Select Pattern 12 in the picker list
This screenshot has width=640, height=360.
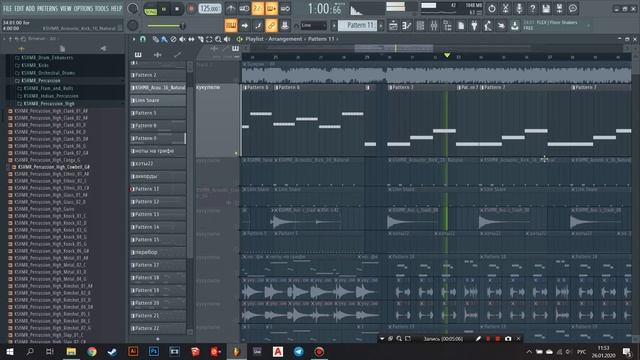[158, 202]
